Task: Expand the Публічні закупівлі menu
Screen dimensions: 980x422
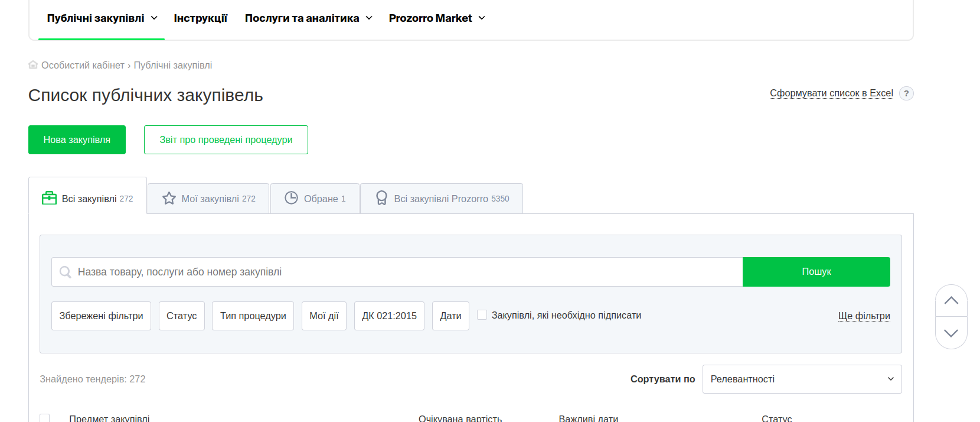Action: (102, 18)
